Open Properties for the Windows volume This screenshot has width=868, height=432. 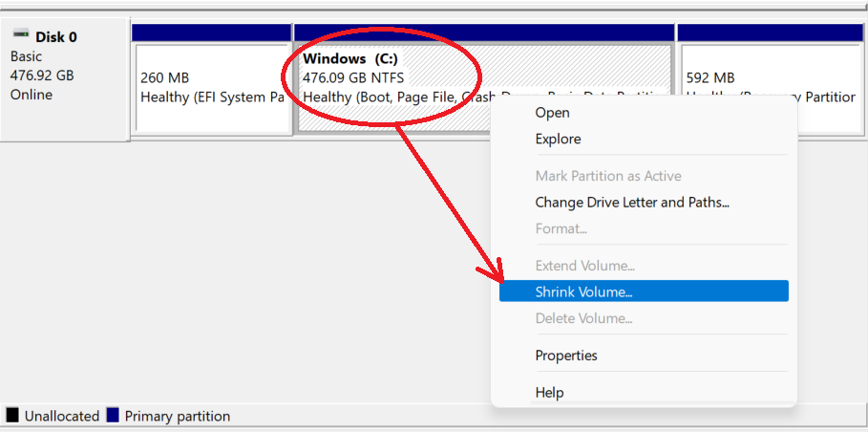(x=565, y=356)
